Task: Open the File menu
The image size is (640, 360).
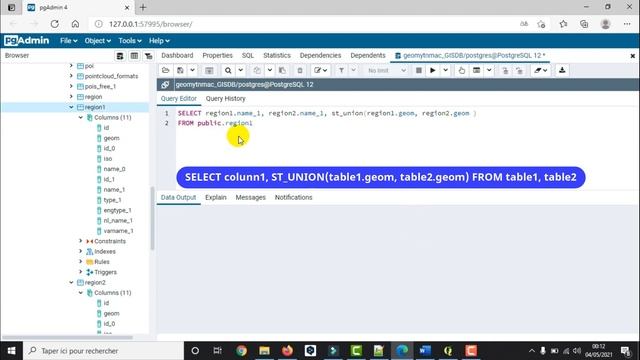Action: tap(69, 41)
